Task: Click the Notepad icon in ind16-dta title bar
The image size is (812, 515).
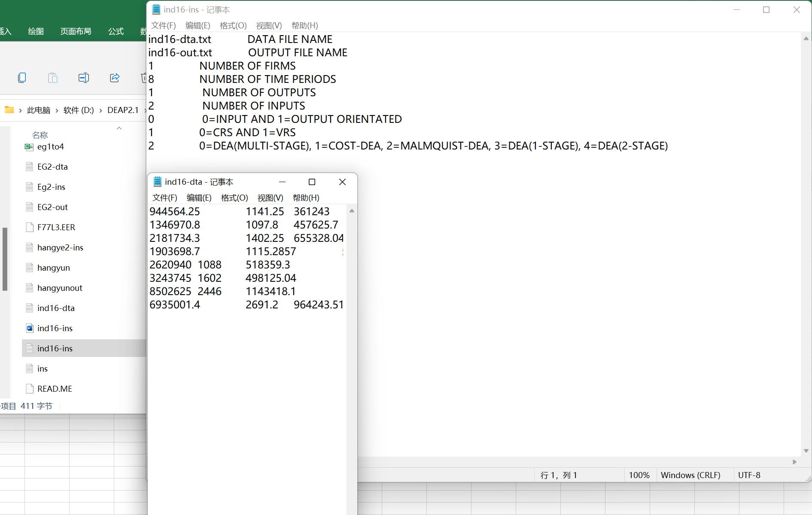Action: [x=158, y=182]
